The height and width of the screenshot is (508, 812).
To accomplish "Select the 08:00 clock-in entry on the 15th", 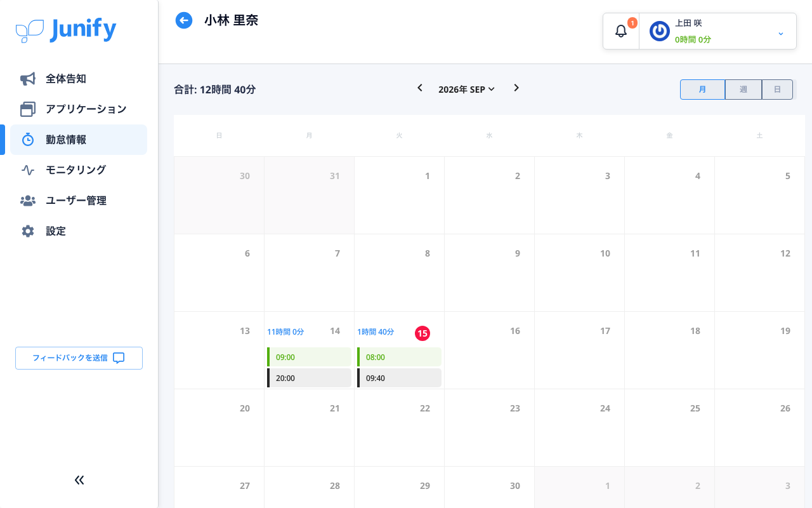I will point(399,357).
